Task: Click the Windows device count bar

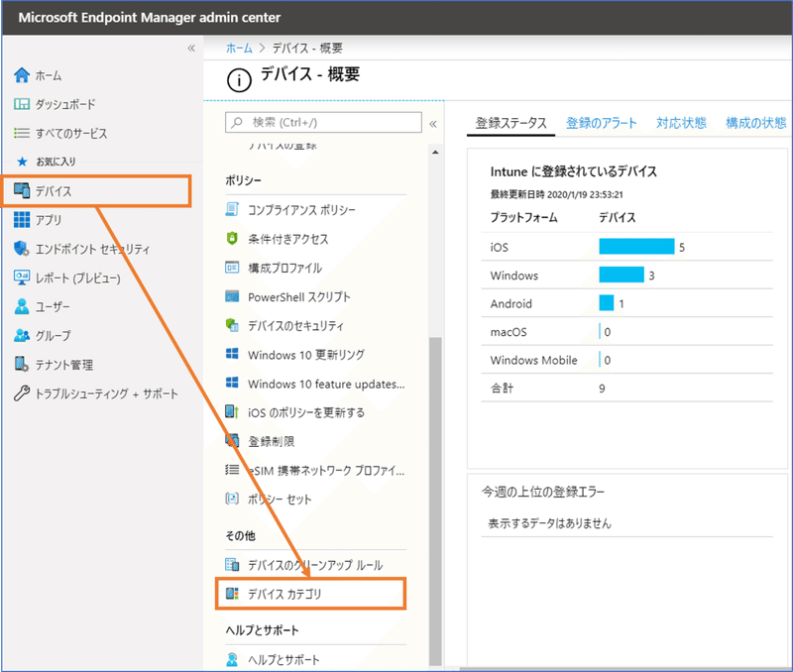Action: point(622,275)
